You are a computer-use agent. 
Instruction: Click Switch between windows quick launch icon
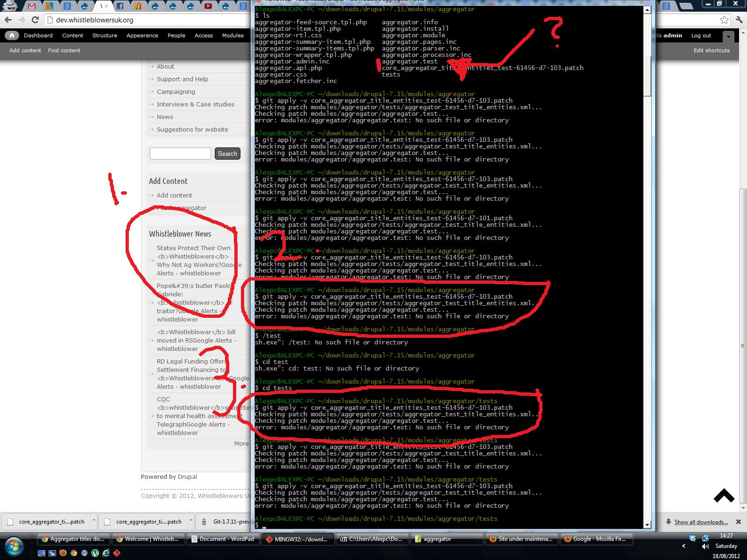click(x=52, y=553)
